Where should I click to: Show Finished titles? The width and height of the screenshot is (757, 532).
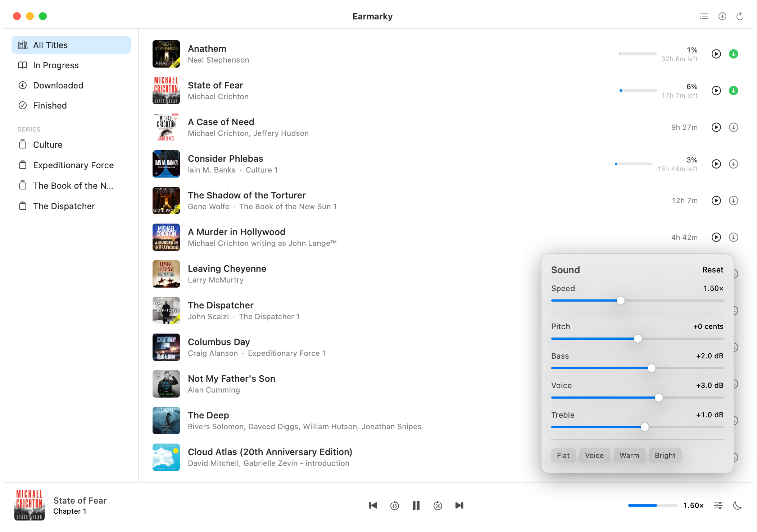71,105
